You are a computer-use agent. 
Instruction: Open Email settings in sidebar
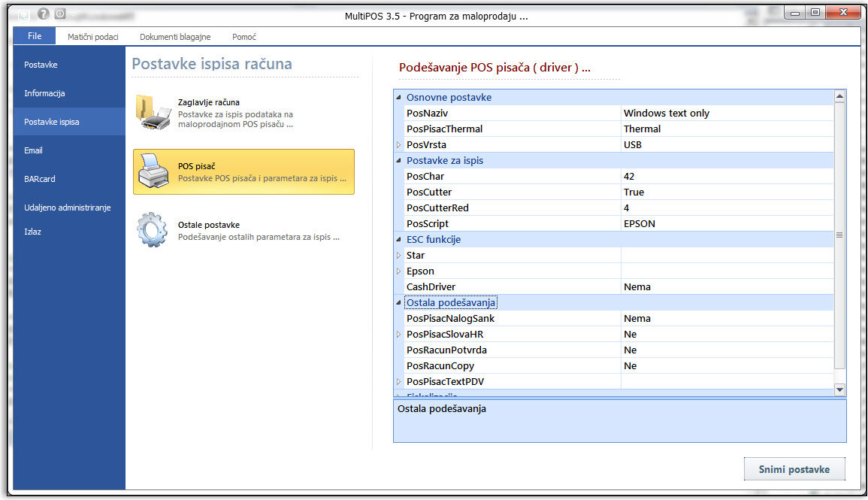(69, 150)
